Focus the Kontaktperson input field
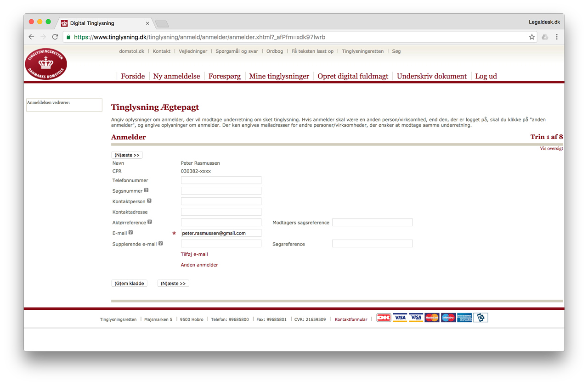Screen dimensions: 588x385 (221, 201)
